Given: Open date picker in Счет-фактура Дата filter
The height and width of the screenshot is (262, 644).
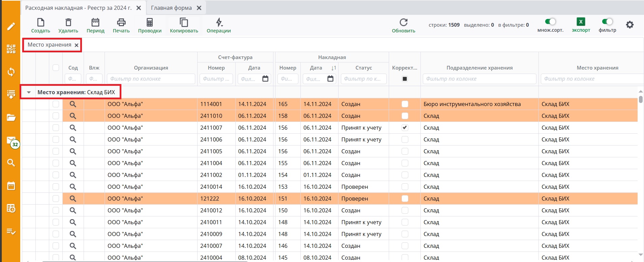Looking at the screenshot, I should pyautogui.click(x=265, y=79).
